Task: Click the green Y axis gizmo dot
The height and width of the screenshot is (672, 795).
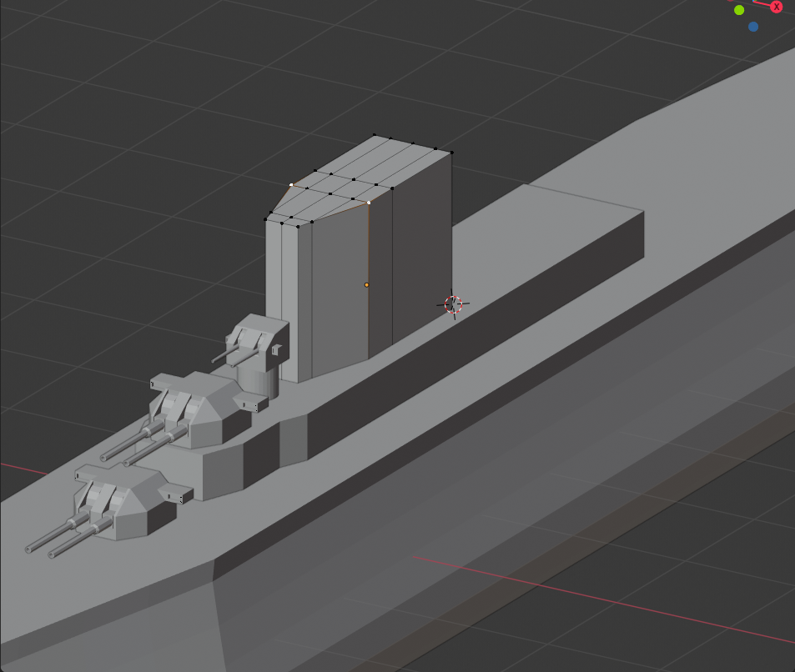Action: pos(739,10)
